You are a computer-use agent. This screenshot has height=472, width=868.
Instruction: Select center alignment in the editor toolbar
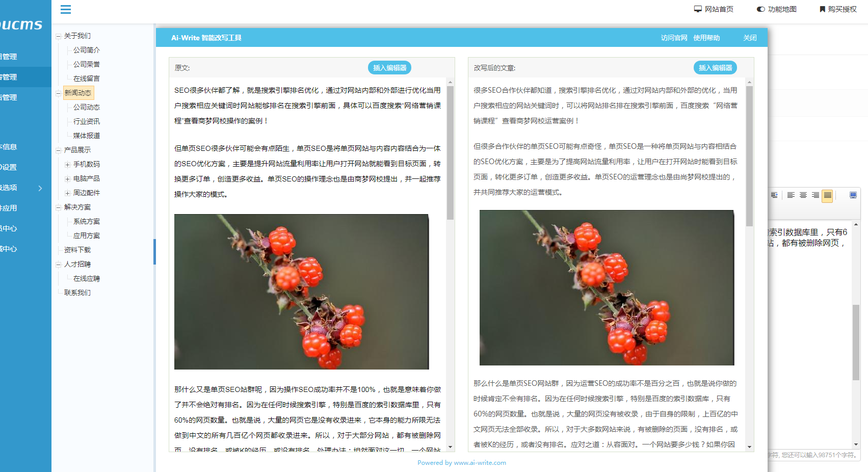[803, 195]
